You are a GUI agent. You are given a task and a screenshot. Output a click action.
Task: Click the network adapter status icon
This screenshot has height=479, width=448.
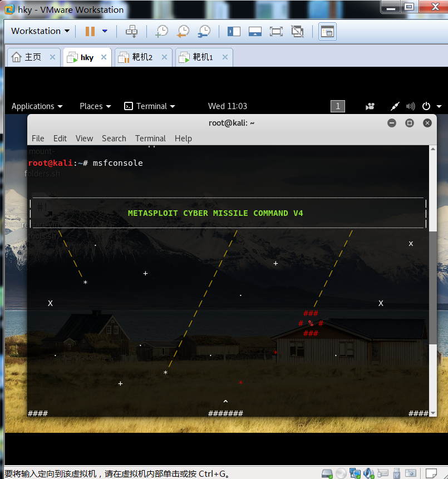tap(355, 473)
